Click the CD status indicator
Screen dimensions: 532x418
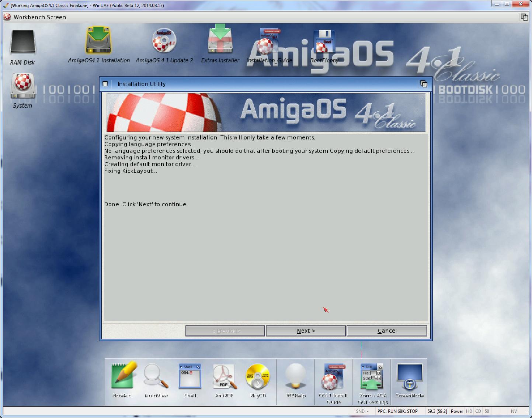[478, 411]
